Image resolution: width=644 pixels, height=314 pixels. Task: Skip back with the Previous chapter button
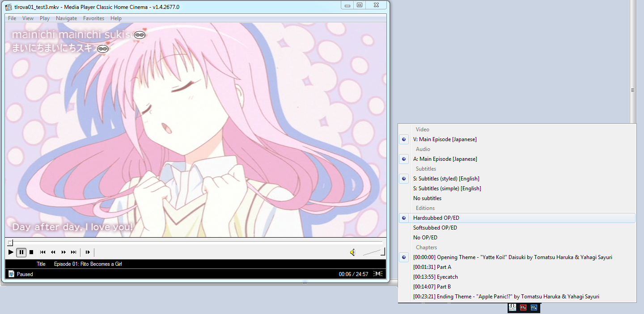click(43, 252)
